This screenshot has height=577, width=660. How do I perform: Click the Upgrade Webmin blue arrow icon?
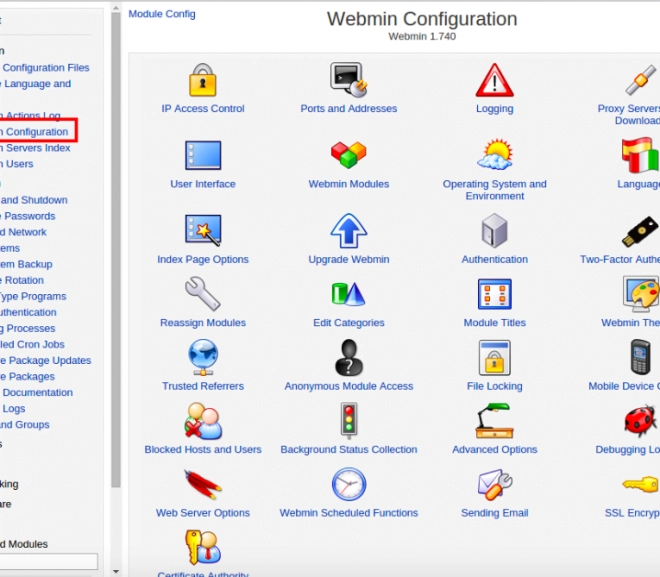(349, 230)
